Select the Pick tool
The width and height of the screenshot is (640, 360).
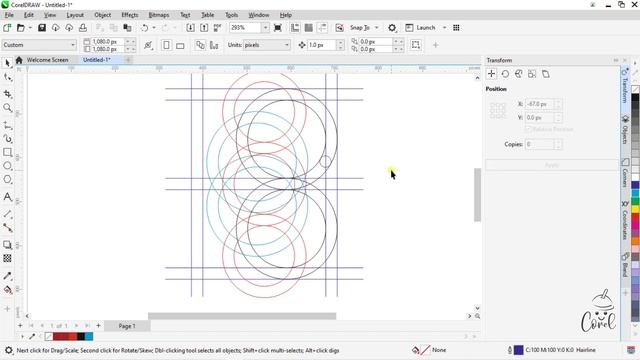[7, 63]
